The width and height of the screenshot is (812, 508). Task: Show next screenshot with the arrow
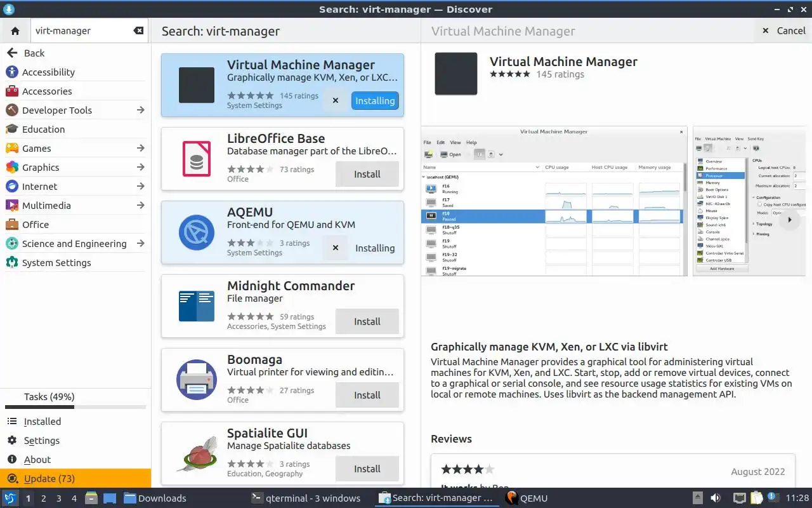[x=790, y=220]
